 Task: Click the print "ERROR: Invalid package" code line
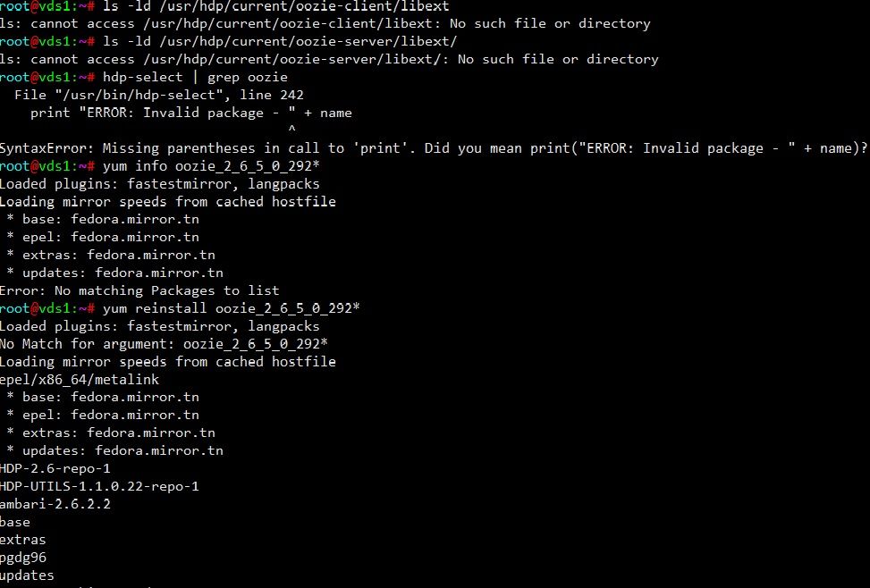pos(190,113)
